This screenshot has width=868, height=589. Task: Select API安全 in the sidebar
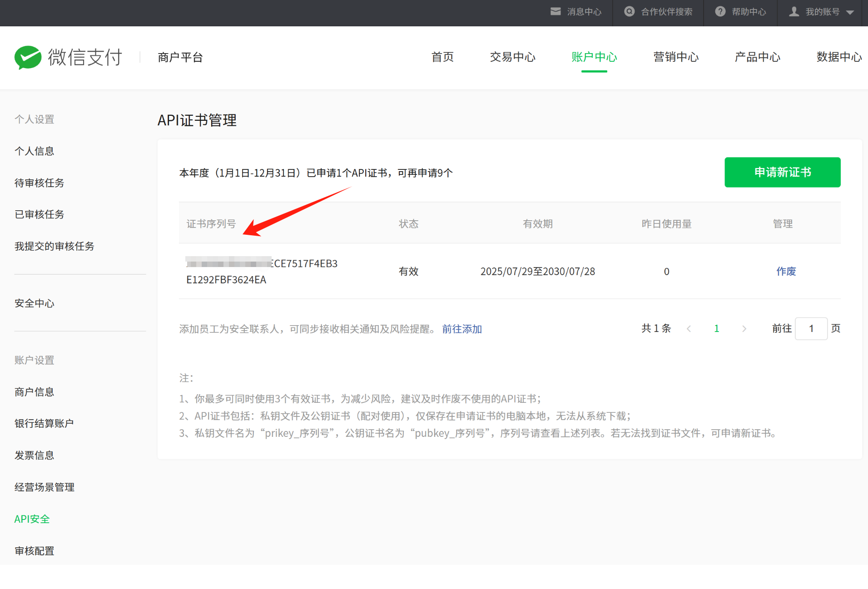[32, 519]
